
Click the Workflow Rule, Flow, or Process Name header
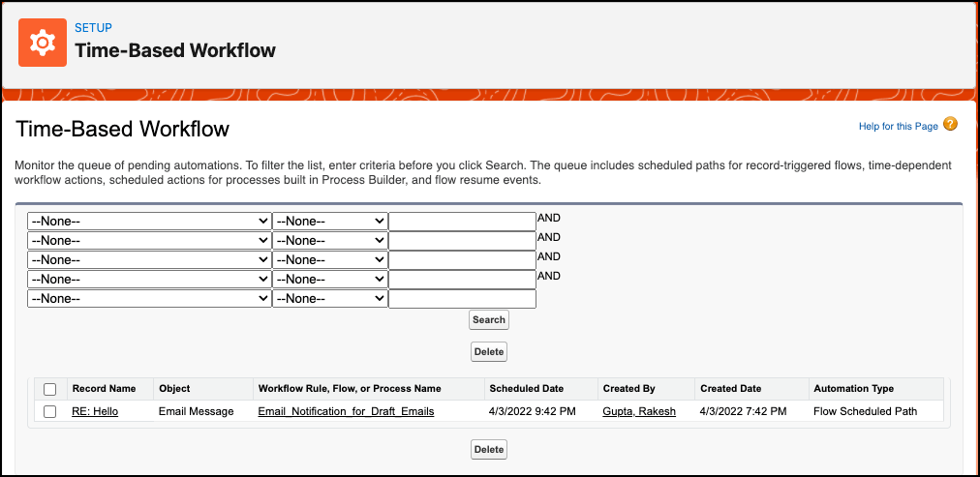[350, 388]
